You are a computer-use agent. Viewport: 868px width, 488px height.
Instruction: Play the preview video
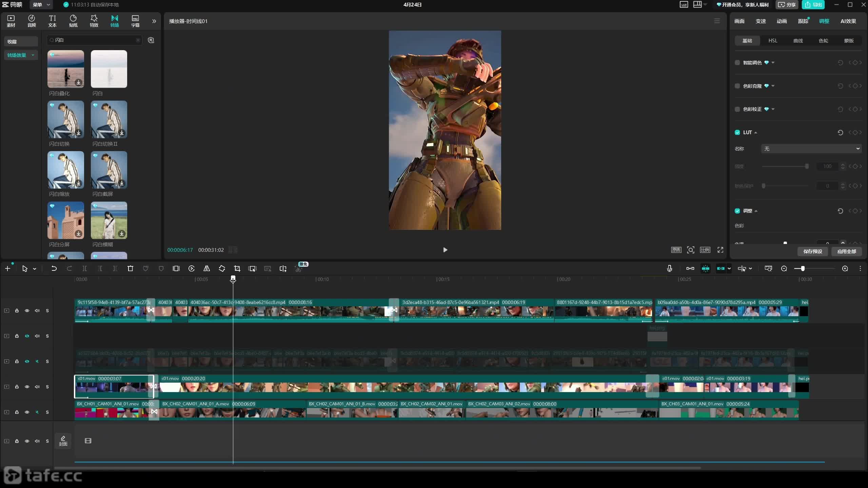point(445,250)
